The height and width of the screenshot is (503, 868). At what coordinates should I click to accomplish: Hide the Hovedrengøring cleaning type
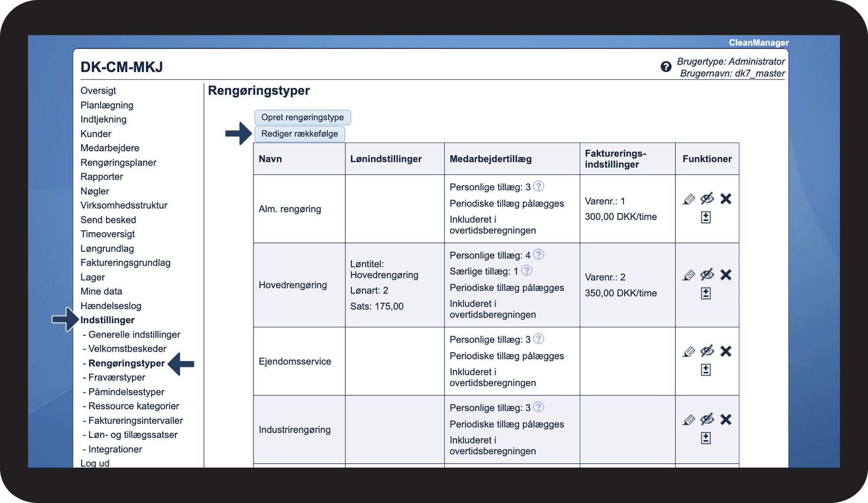tap(707, 275)
